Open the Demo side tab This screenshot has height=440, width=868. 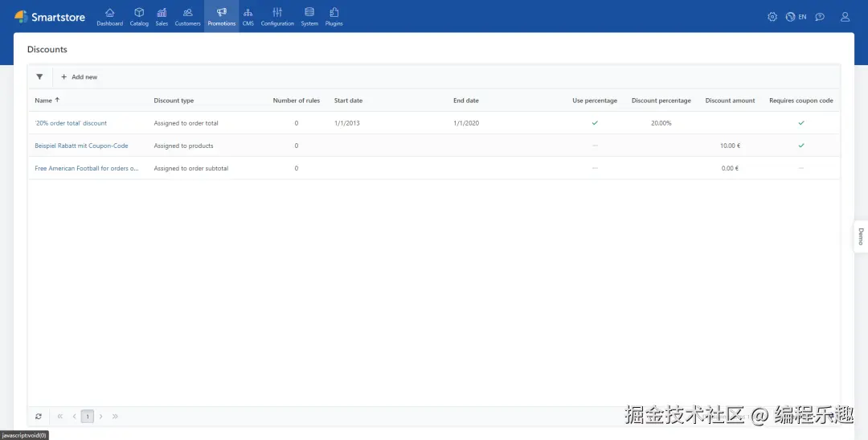coord(861,236)
